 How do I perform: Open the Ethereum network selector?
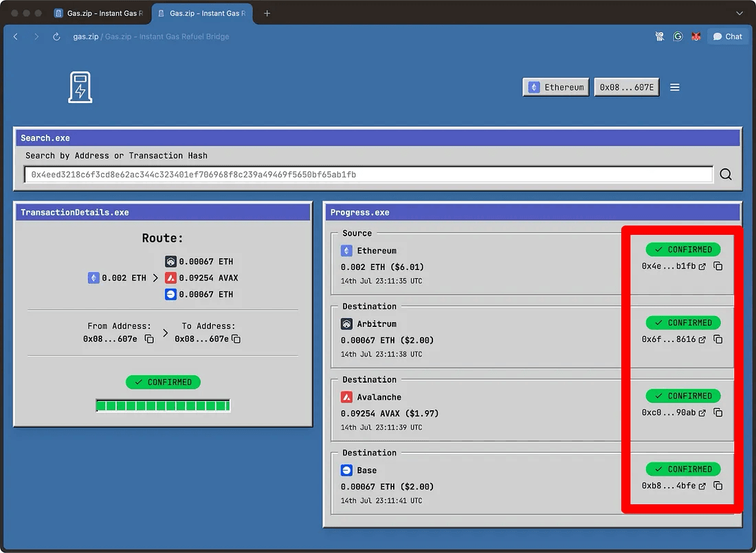tap(556, 87)
